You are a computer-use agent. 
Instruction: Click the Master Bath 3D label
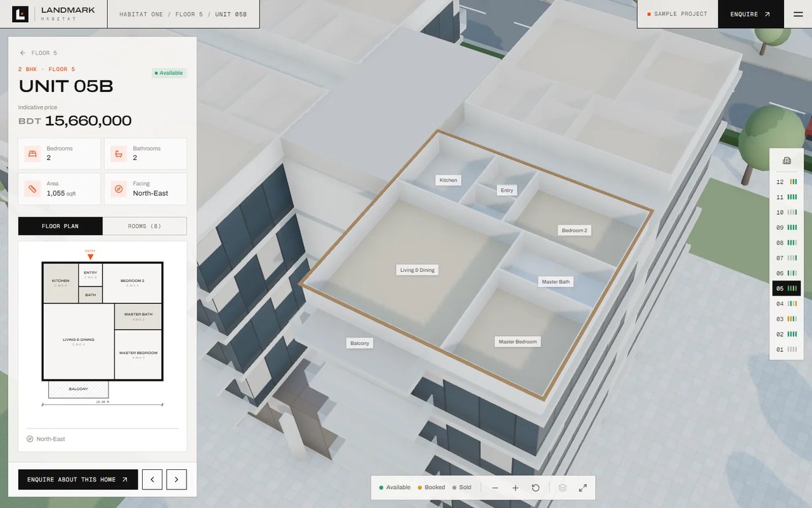tap(556, 281)
